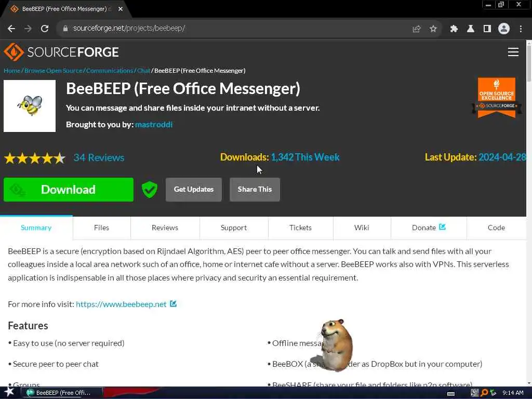Open the Chrome Labs flask icon
The height and width of the screenshot is (399, 532).
tap(470, 29)
